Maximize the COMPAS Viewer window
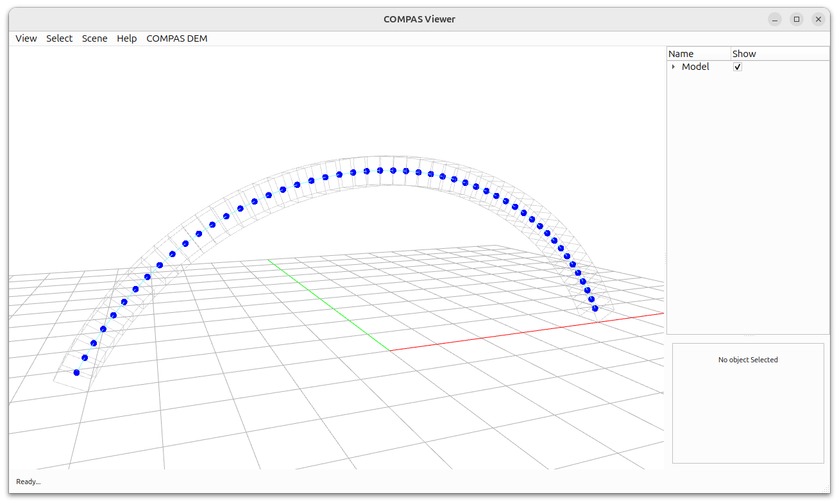839x504 pixels. (797, 19)
